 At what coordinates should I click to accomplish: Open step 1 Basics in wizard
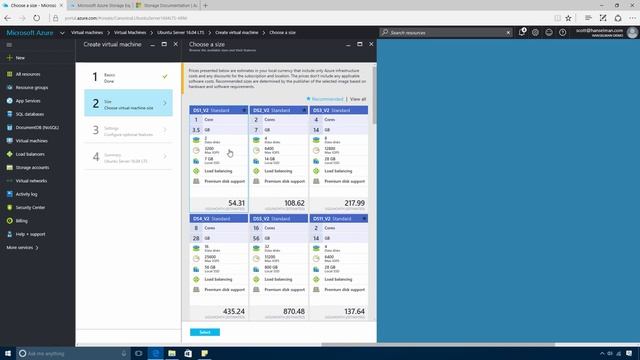pyautogui.click(x=128, y=77)
